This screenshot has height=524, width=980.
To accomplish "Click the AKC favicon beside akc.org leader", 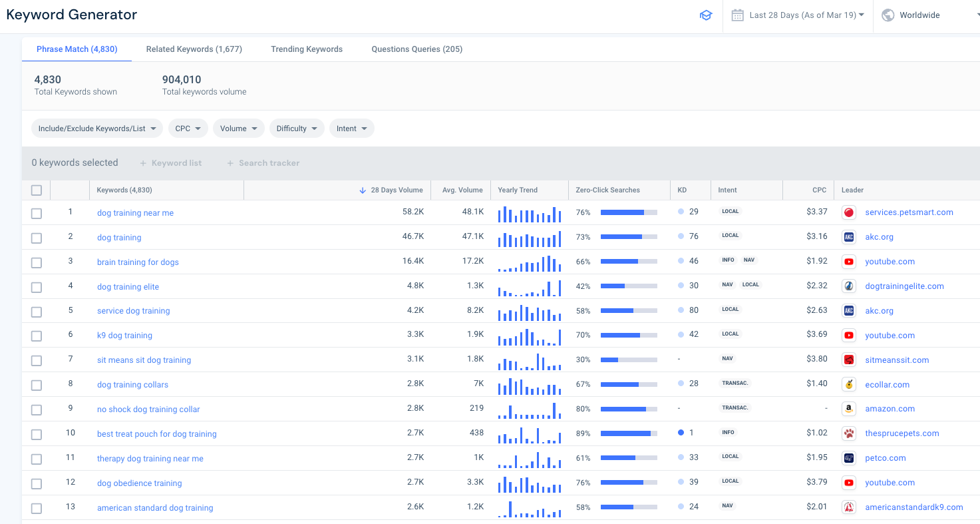I will click(848, 237).
